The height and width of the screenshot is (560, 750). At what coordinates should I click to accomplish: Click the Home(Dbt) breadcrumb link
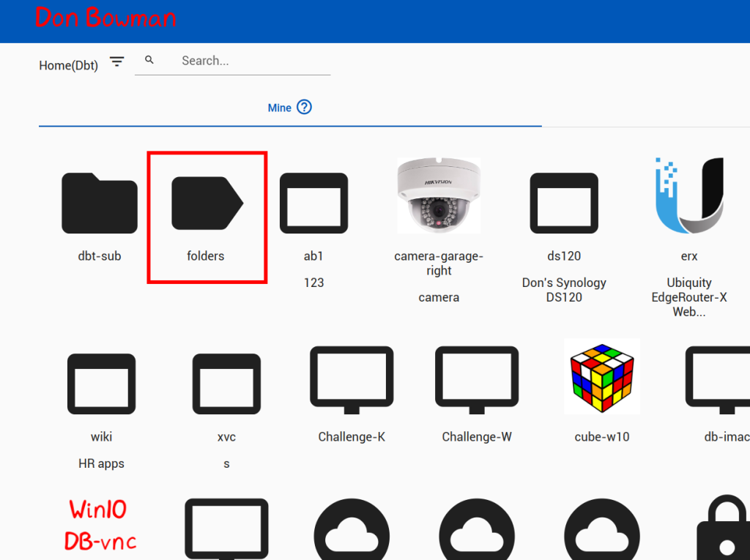[68, 65]
